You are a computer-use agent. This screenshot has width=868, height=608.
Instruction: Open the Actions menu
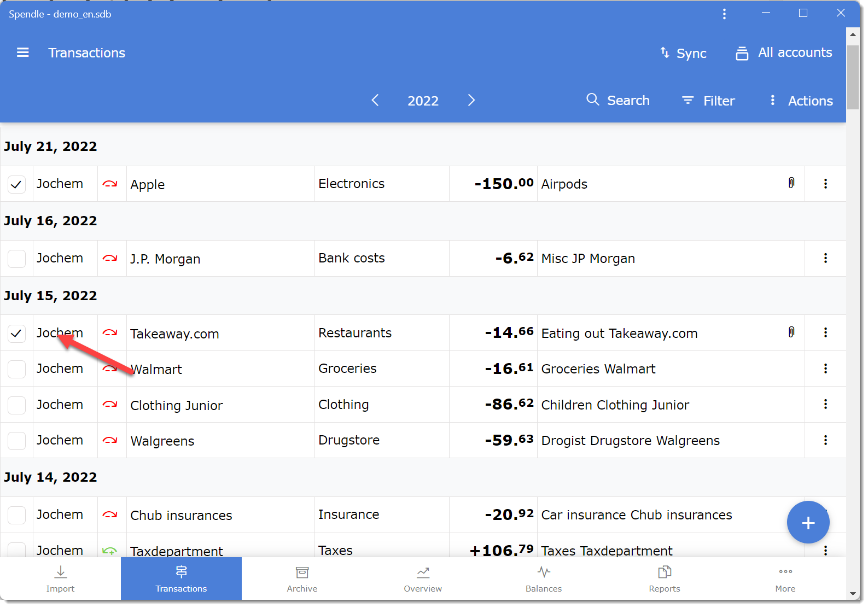pos(801,101)
